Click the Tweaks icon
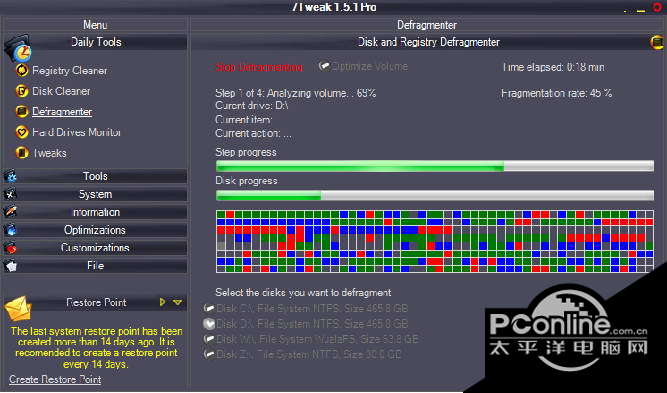Viewport: 667px width, 393px height. [x=22, y=153]
